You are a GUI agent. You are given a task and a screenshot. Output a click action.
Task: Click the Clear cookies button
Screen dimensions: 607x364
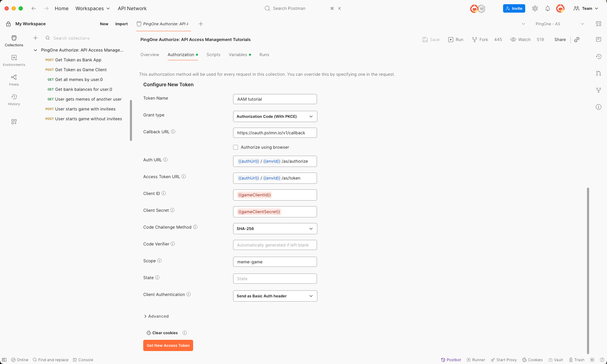coord(162,333)
